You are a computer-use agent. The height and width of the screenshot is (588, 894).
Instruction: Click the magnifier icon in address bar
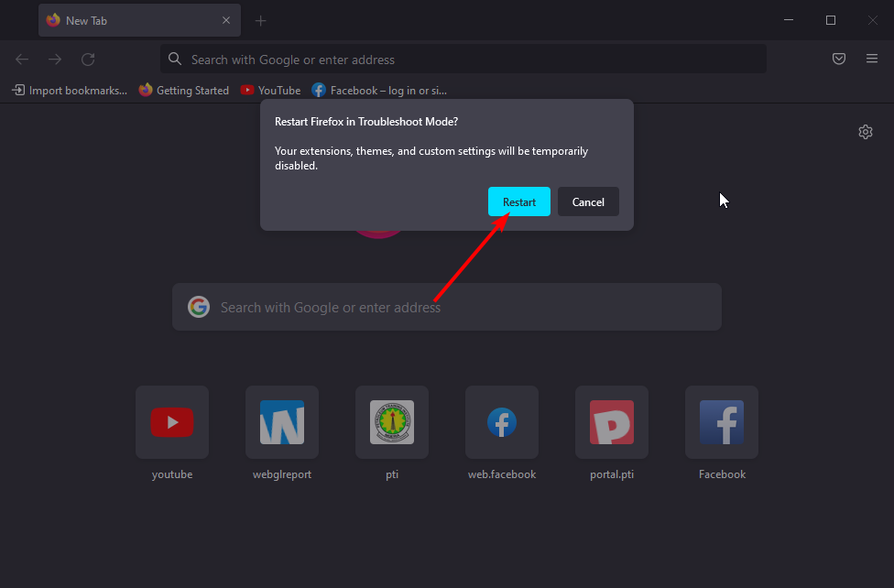pos(175,60)
